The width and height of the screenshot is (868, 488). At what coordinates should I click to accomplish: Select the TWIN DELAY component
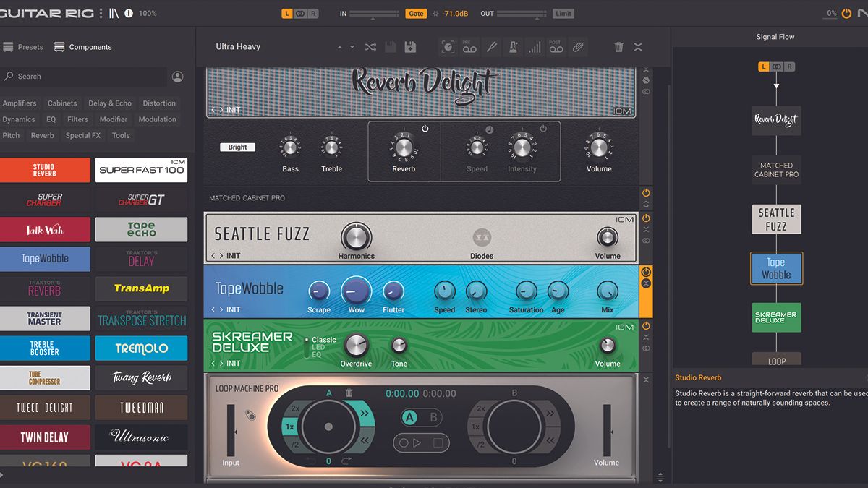(46, 437)
